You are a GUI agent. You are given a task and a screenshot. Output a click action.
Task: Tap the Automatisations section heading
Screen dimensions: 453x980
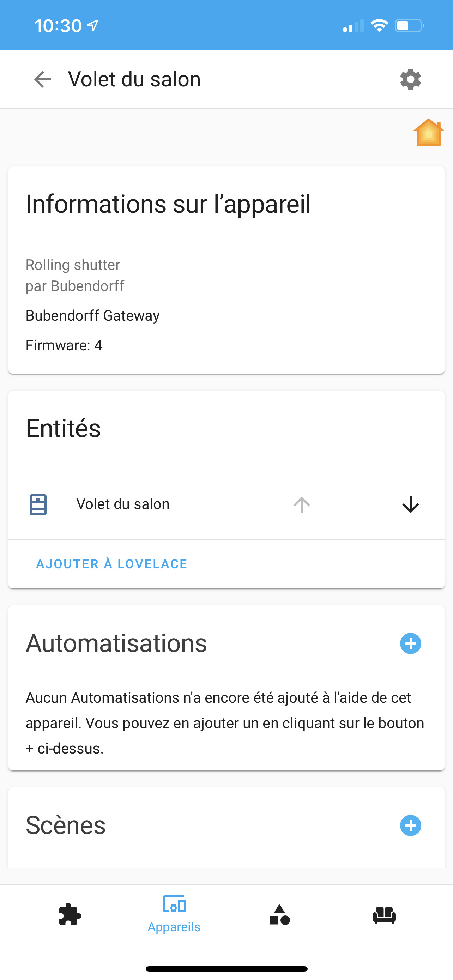click(116, 644)
